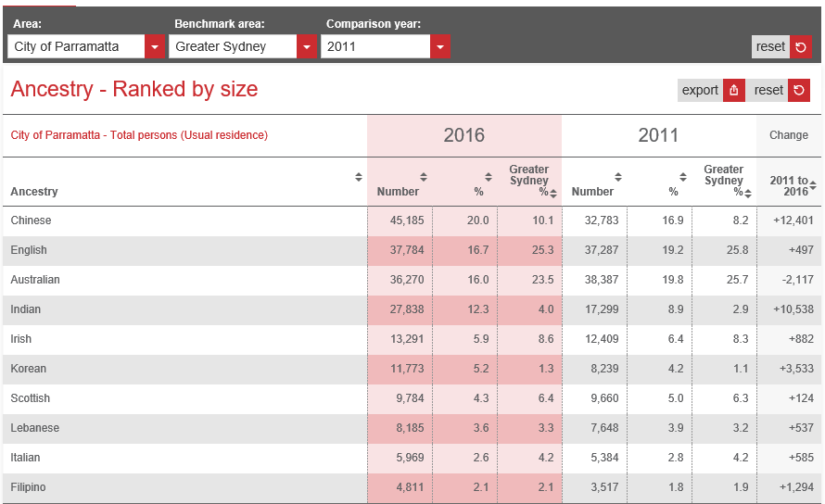Sort by 2016 Greater Sydney percent arrows

coord(553,194)
